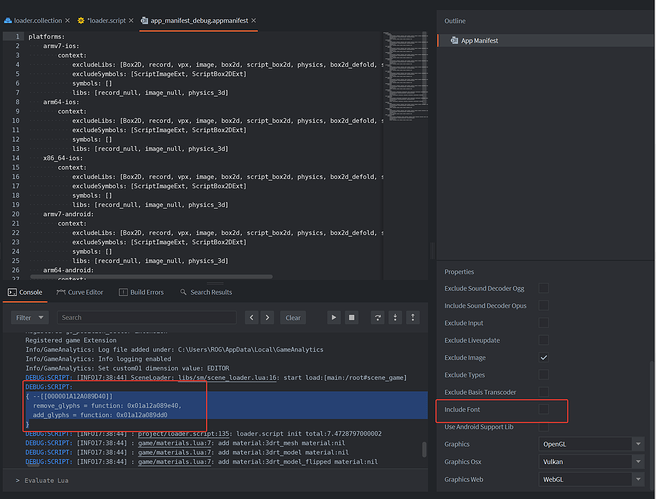656x499 pixels.
Task: Toggle Exclude Sound Decoder Ogg checkbox
Action: pyautogui.click(x=543, y=288)
